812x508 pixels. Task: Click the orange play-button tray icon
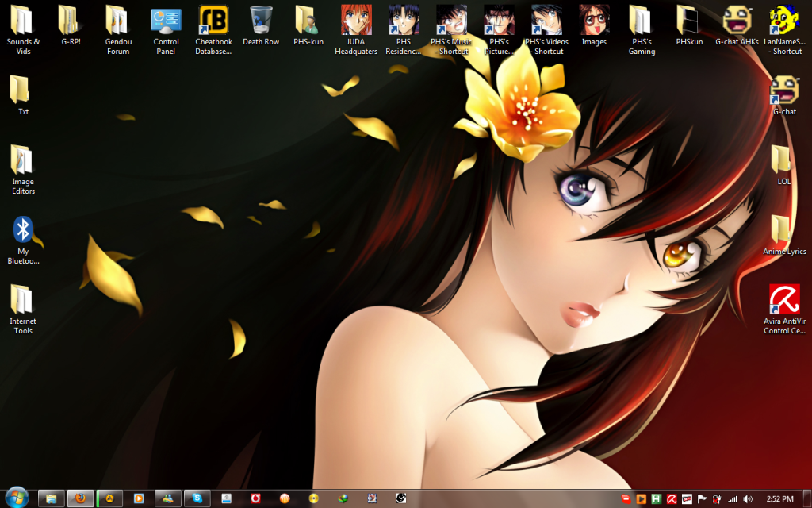click(641, 499)
